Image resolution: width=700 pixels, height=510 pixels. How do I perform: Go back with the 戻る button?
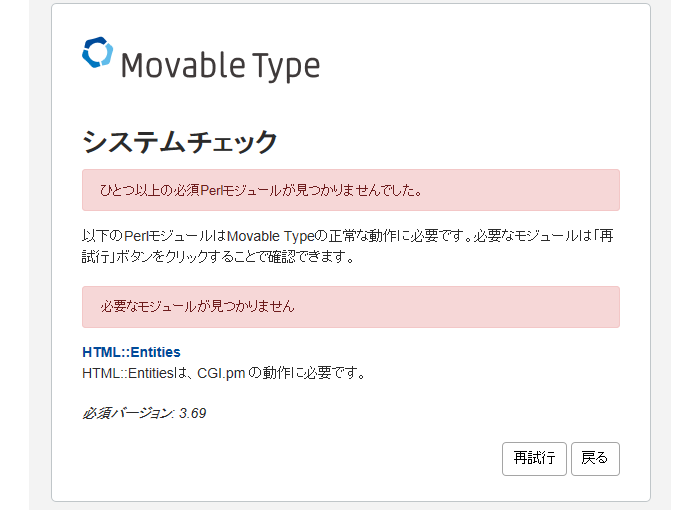[595, 458]
